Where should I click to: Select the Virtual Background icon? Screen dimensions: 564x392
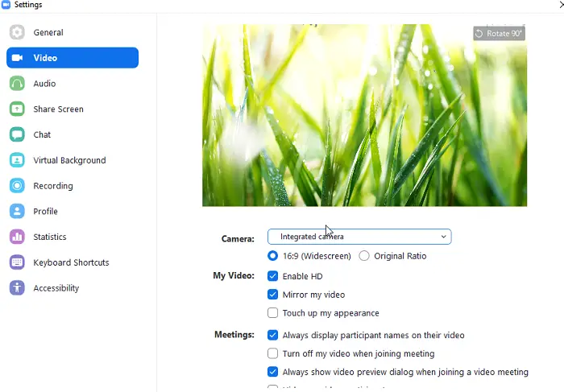point(17,160)
